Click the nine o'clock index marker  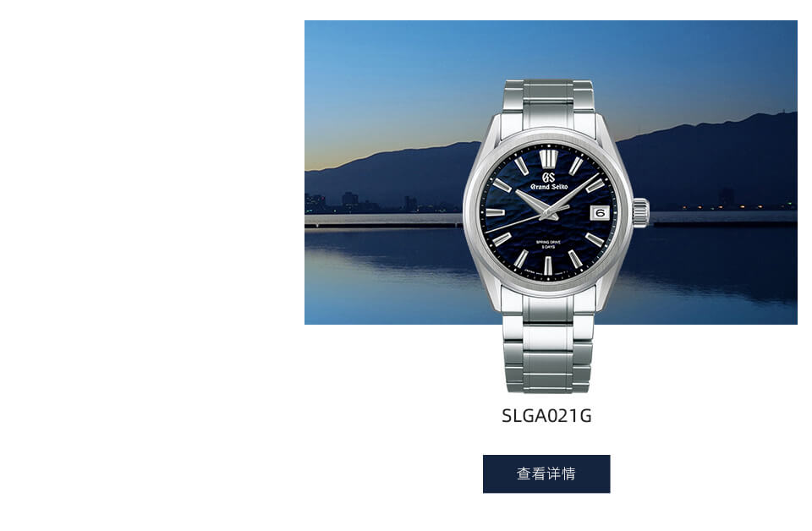pos(496,212)
